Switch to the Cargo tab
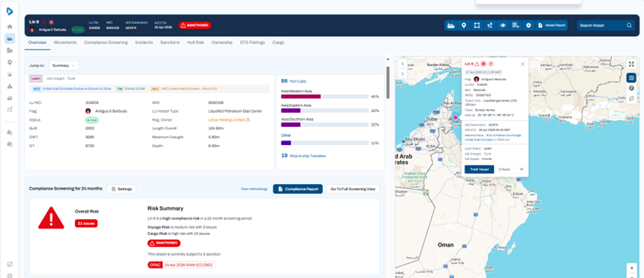This screenshot has height=278, width=644. [x=278, y=42]
